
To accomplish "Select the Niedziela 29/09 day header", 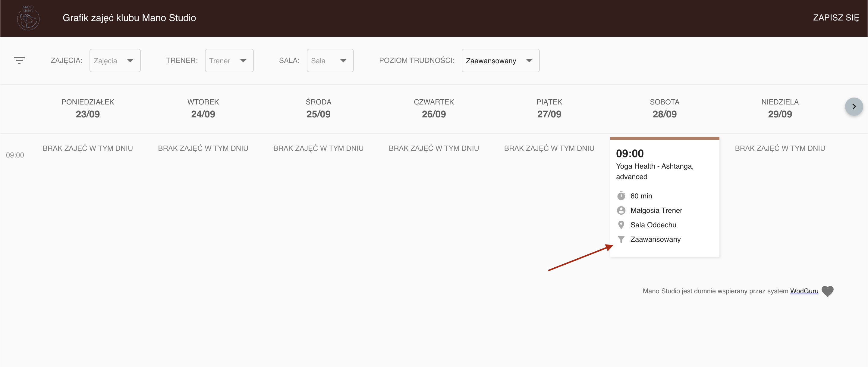I will coord(780,108).
